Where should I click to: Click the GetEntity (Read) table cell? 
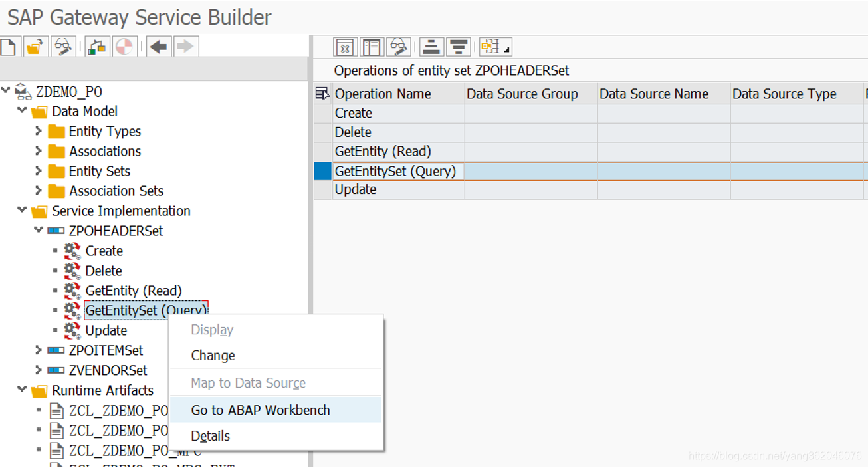(398, 152)
